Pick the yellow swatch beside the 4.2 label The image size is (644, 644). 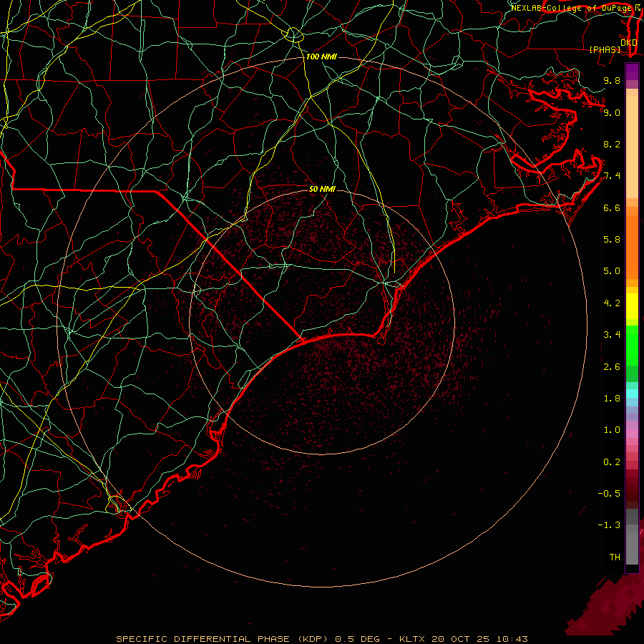point(632,306)
